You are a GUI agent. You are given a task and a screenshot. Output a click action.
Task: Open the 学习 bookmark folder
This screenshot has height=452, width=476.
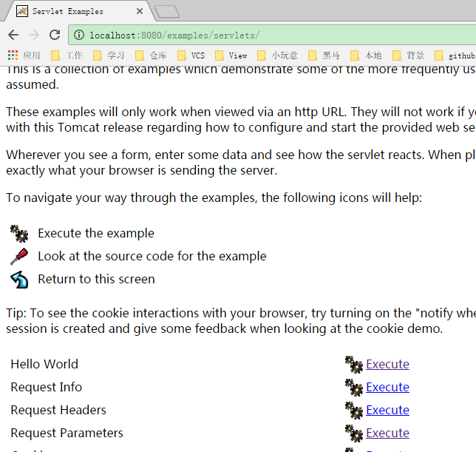tap(109, 55)
